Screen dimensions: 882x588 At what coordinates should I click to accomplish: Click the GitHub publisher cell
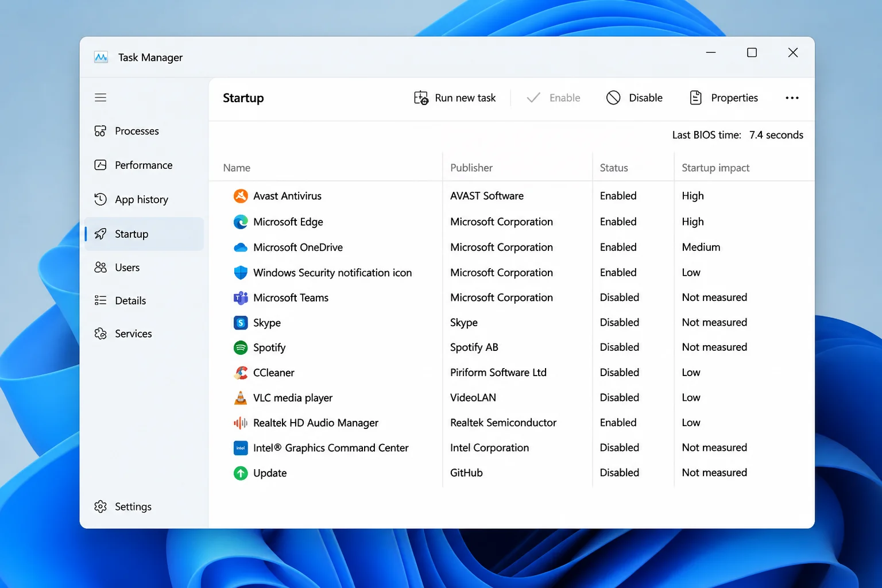(x=466, y=473)
